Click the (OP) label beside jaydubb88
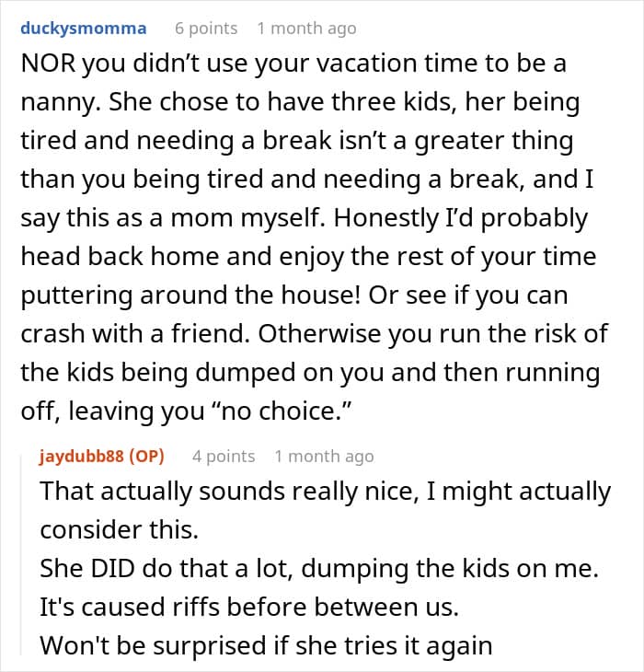The width and height of the screenshot is (644, 672). [x=146, y=456]
